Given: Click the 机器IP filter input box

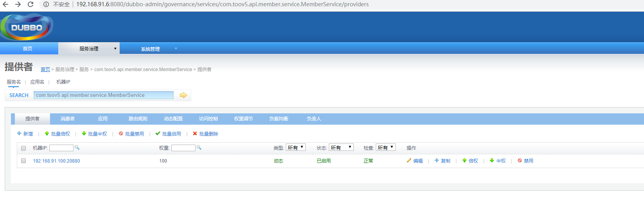Looking at the screenshot, I should (61, 148).
